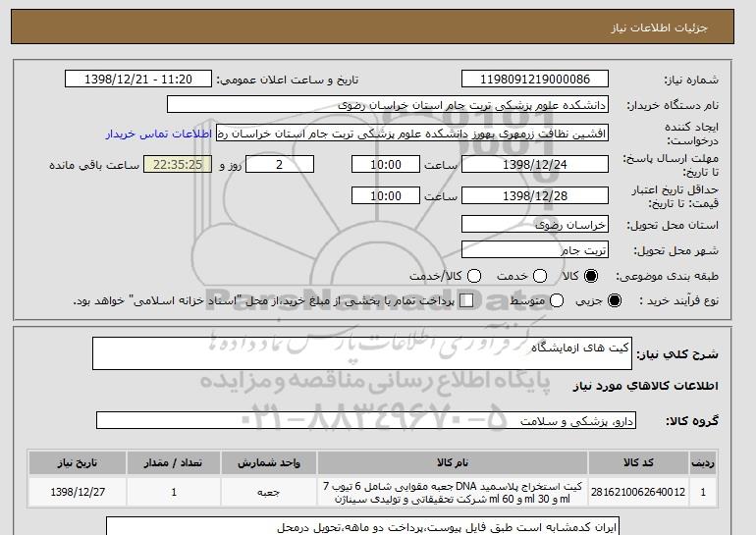The height and width of the screenshot is (535, 756).
Task: Select the خدمت category radio button
Action: (x=540, y=276)
